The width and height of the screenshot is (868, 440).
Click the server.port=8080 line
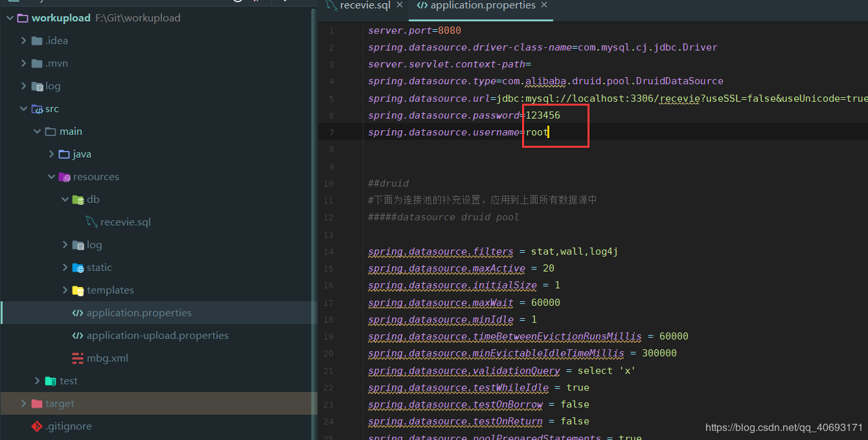[415, 30]
